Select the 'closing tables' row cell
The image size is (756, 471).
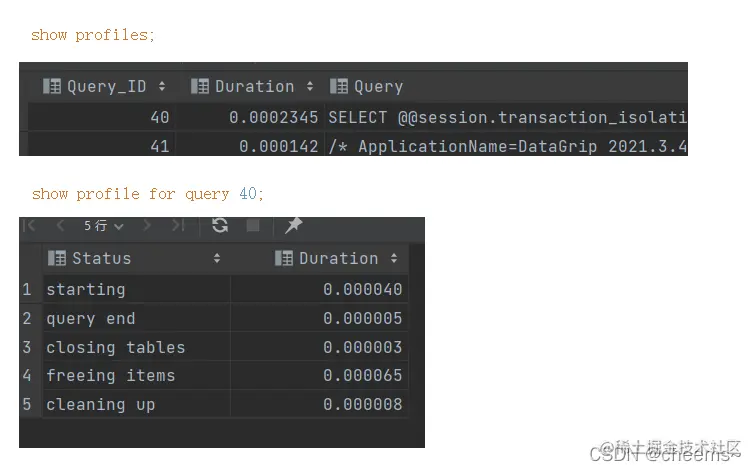[x=137, y=347]
